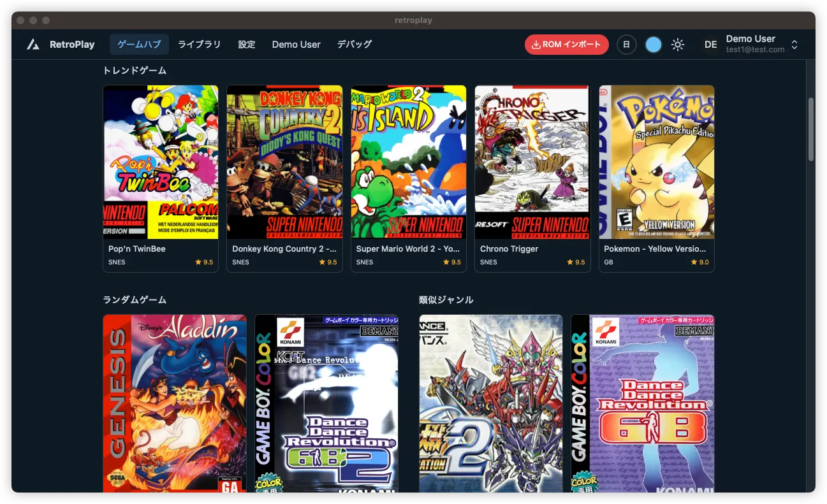Click star rating on Super Mario World 2
827x504 pixels.
[x=451, y=262]
